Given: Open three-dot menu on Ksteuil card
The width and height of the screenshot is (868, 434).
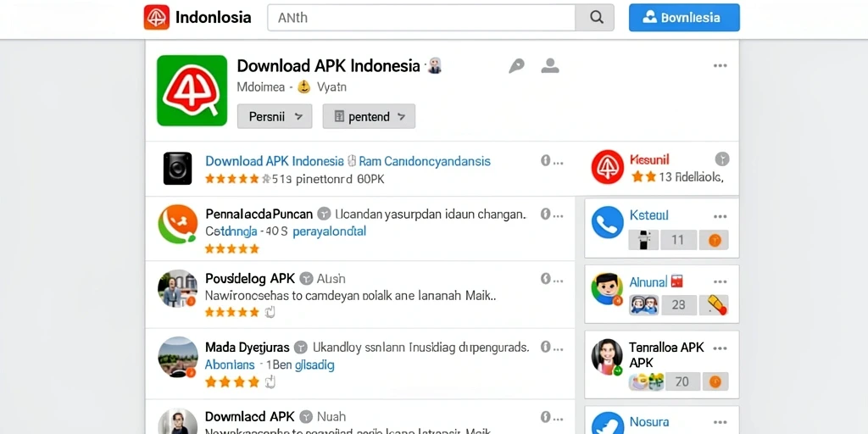Looking at the screenshot, I should pyautogui.click(x=721, y=216).
